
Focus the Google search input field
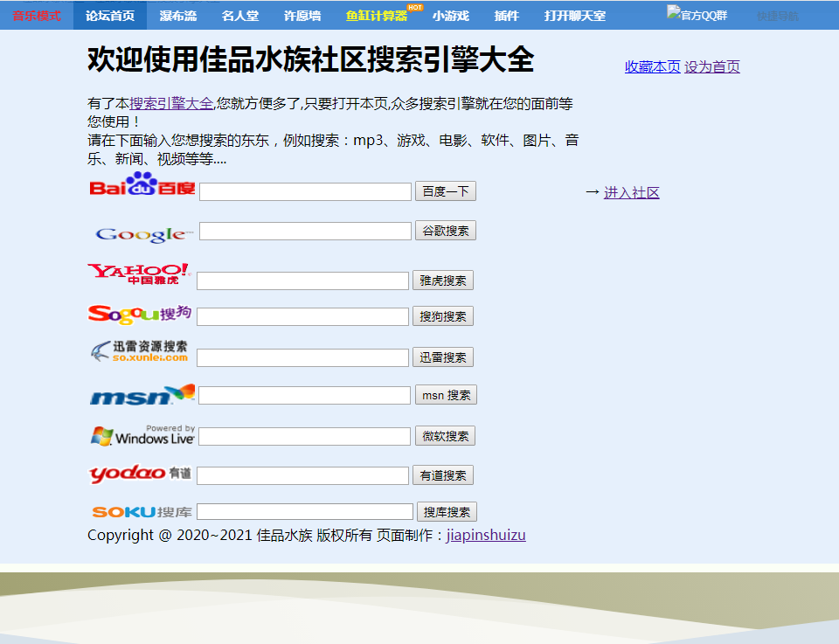[306, 231]
